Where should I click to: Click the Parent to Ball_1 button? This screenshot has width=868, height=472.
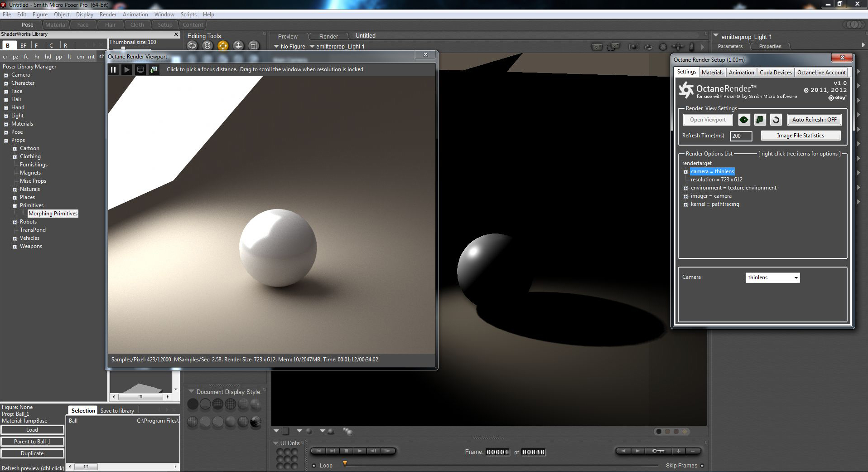point(32,442)
